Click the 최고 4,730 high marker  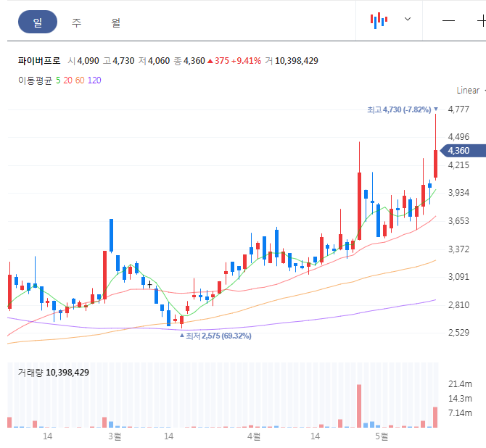pyautogui.click(x=403, y=109)
